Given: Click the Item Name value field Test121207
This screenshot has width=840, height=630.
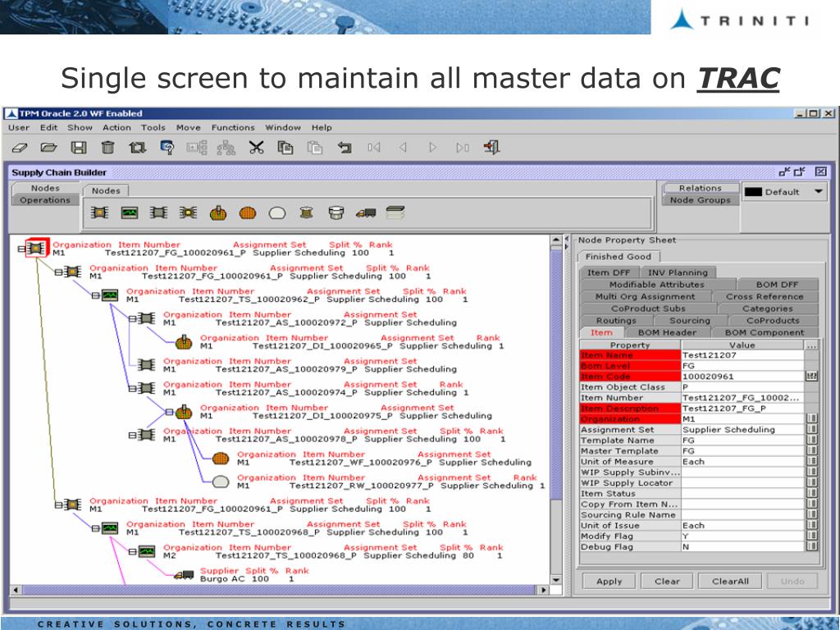Looking at the screenshot, I should 742,355.
